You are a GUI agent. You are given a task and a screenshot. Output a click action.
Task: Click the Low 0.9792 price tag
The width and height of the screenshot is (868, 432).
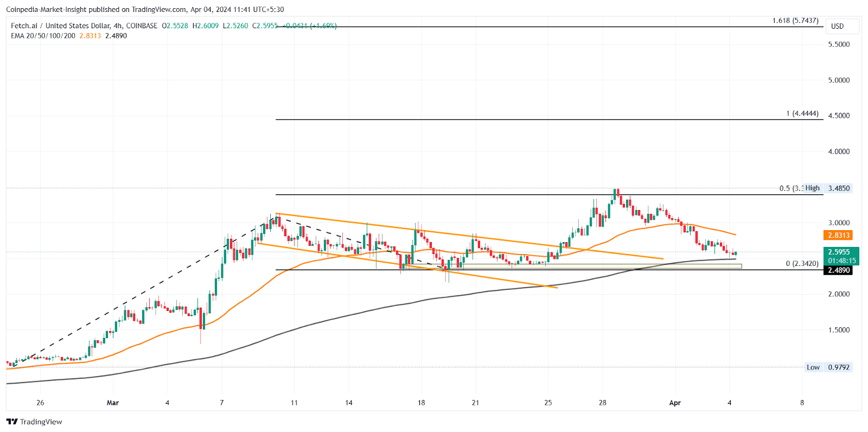point(828,367)
